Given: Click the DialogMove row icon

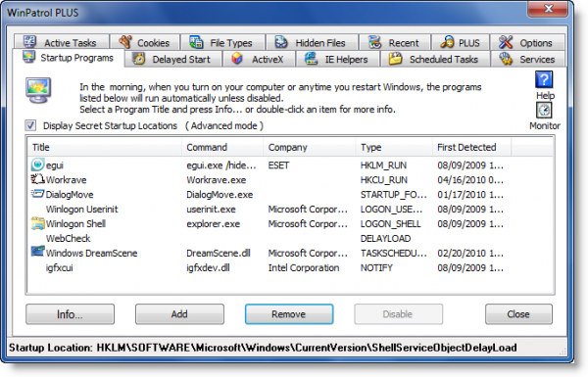Looking at the screenshot, I should (x=37, y=194).
